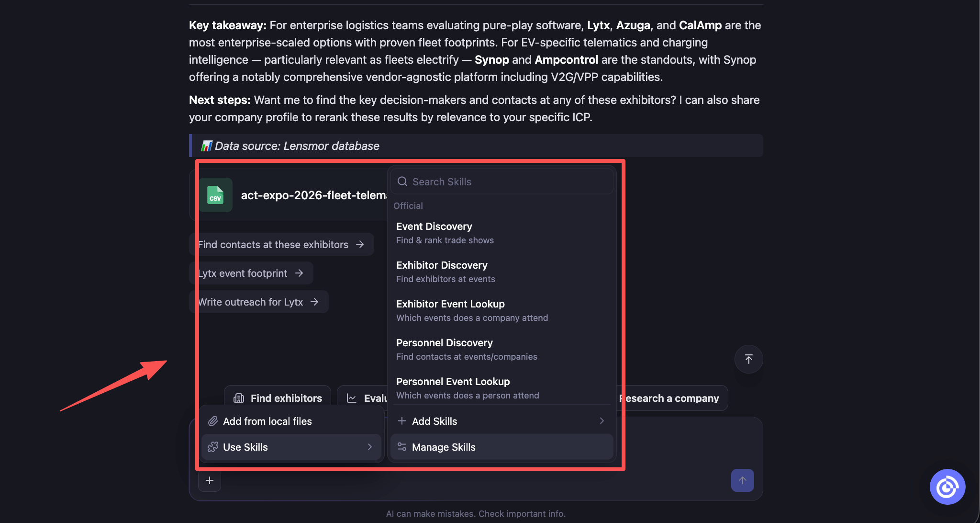Choose the Exhibitor Event Lookup skill
The width and height of the screenshot is (980, 523).
click(x=502, y=310)
